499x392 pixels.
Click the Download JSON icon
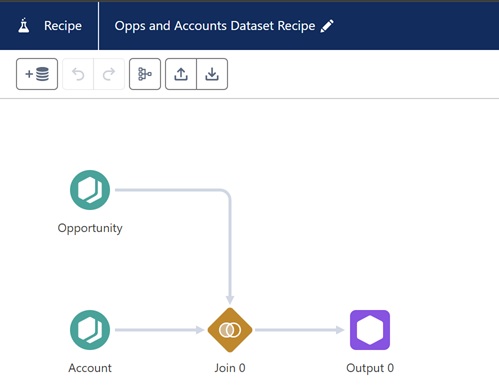coord(212,74)
